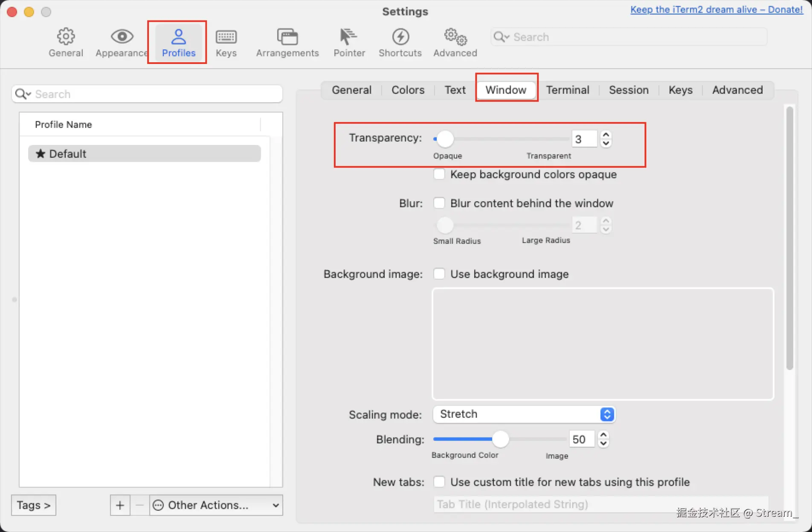This screenshot has width=812, height=532.
Task: Switch to the Colors tab
Action: click(408, 90)
